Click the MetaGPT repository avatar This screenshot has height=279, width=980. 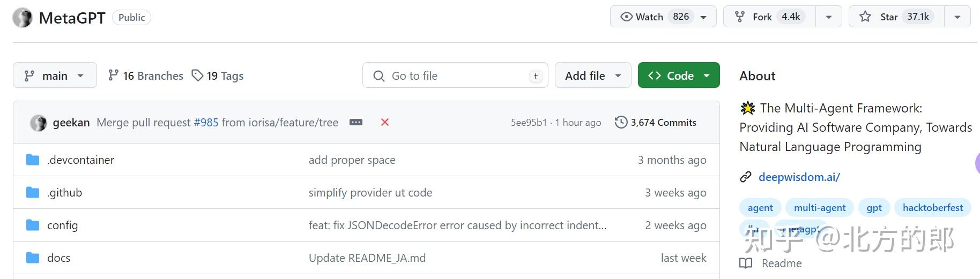coord(23,18)
